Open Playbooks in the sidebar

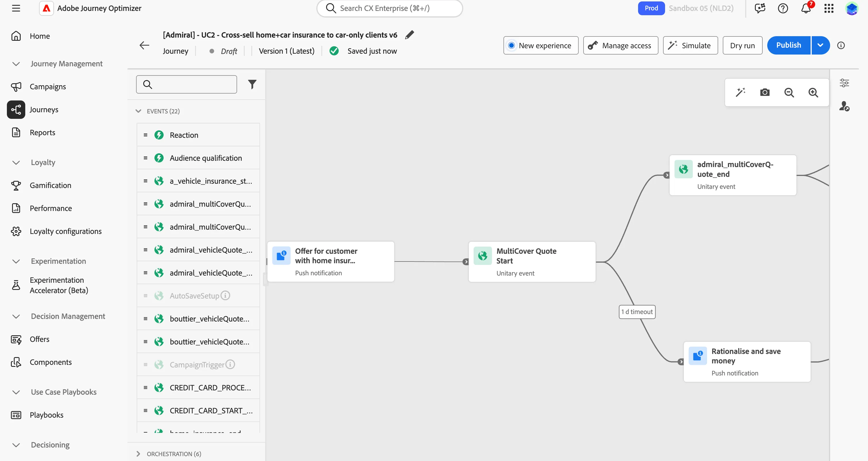46,415
